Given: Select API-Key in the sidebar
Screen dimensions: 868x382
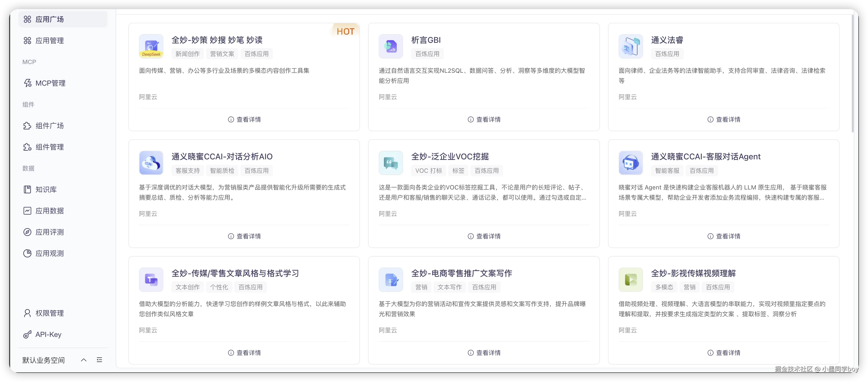Looking at the screenshot, I should click(48, 334).
